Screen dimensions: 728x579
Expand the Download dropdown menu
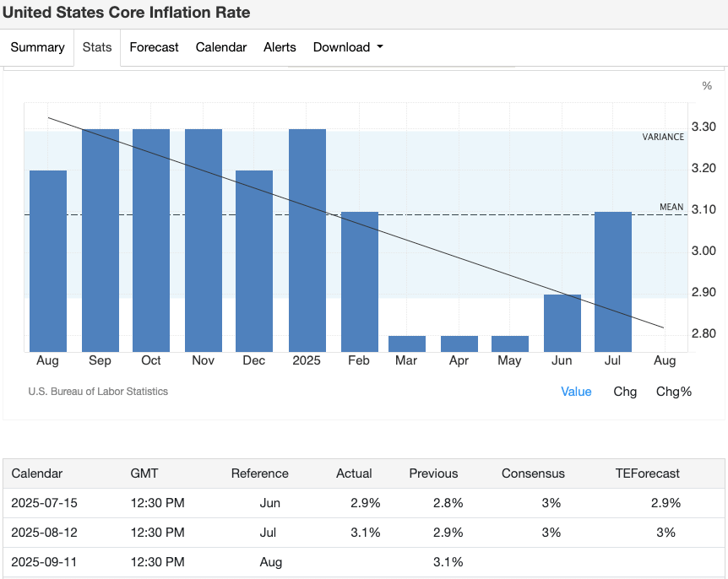pos(347,47)
